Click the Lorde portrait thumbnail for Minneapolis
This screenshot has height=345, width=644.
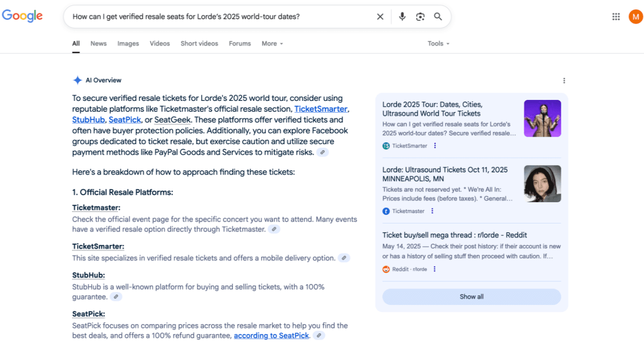pos(543,184)
